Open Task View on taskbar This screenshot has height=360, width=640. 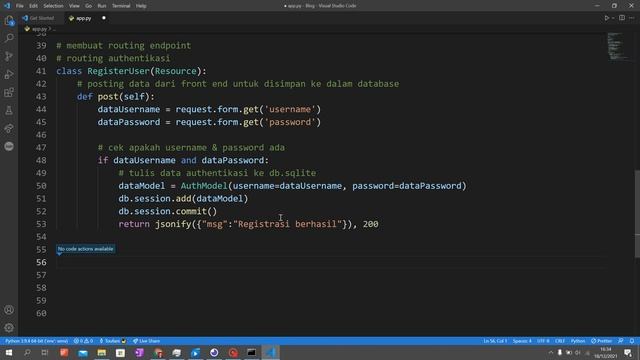coord(45,352)
